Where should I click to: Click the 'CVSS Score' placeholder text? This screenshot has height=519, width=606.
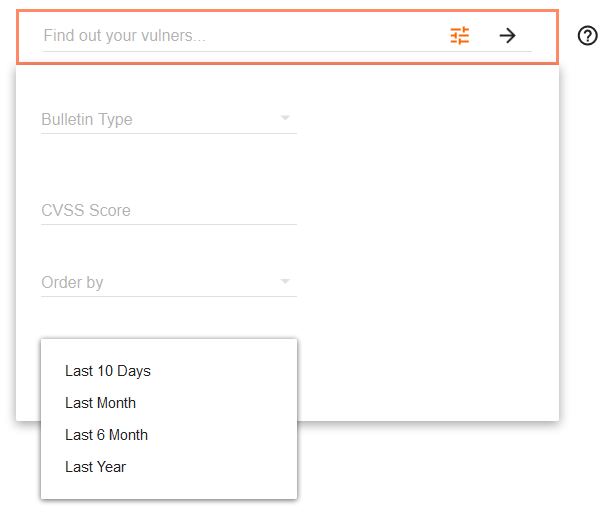pos(86,211)
